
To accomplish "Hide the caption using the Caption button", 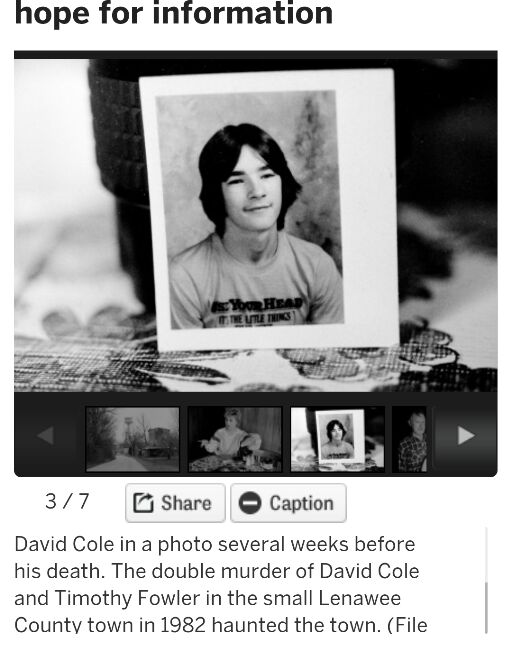I will [x=288, y=503].
